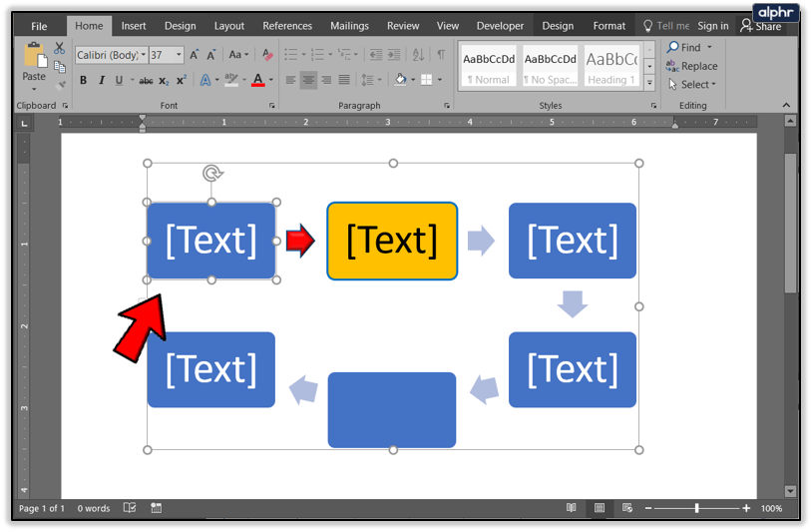This screenshot has height=532, width=812.
Task: Select the yellow [Text] SmartArt box
Action: click(392, 241)
